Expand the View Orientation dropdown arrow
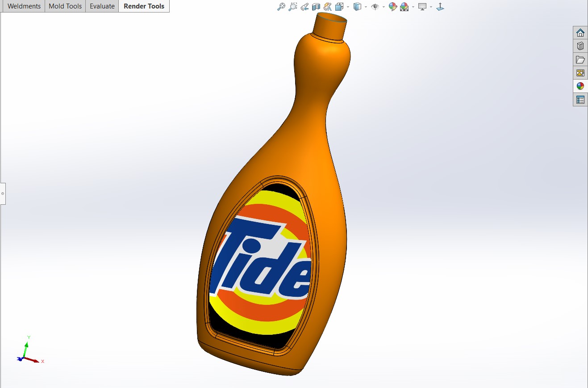Viewport: 588px width, 388px height. 348,7
